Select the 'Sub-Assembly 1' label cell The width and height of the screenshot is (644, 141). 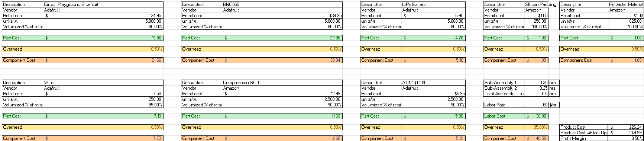tap(504, 83)
